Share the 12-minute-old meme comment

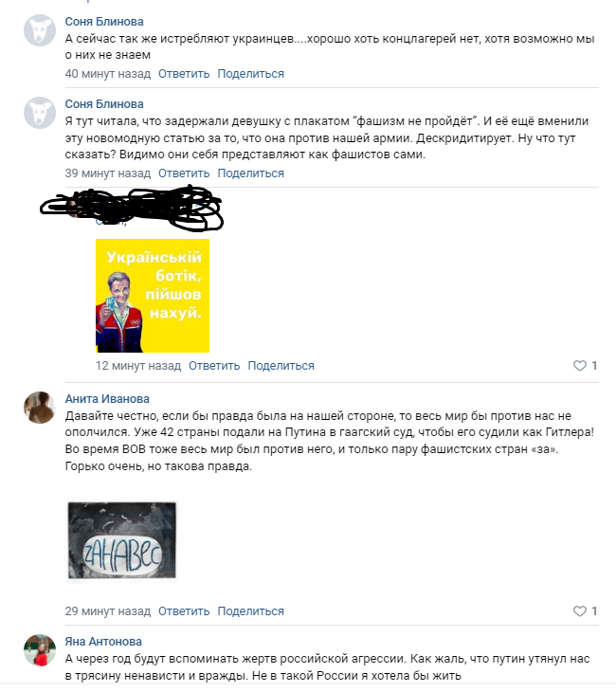pyautogui.click(x=281, y=366)
